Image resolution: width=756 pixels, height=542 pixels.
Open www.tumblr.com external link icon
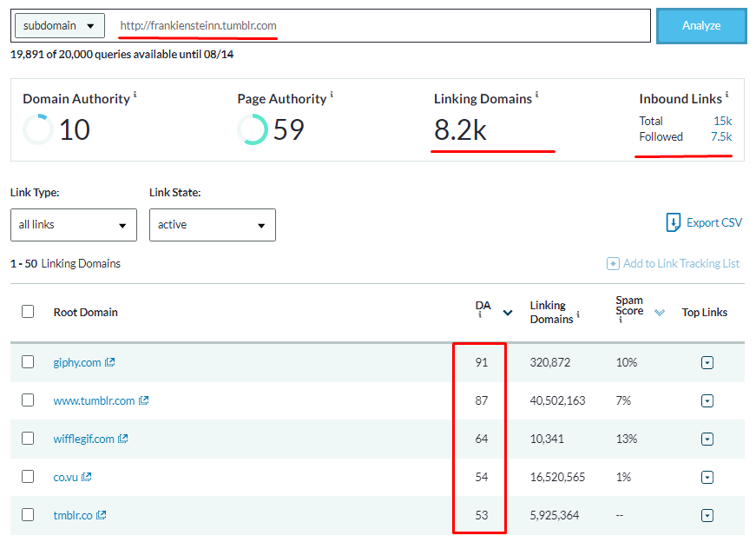coord(144,400)
